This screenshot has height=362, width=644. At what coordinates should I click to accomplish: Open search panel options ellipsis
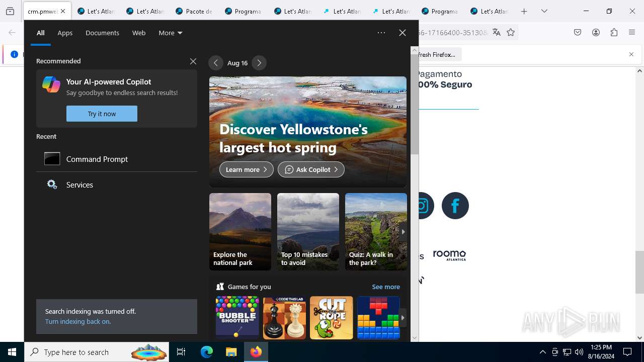[381, 33]
